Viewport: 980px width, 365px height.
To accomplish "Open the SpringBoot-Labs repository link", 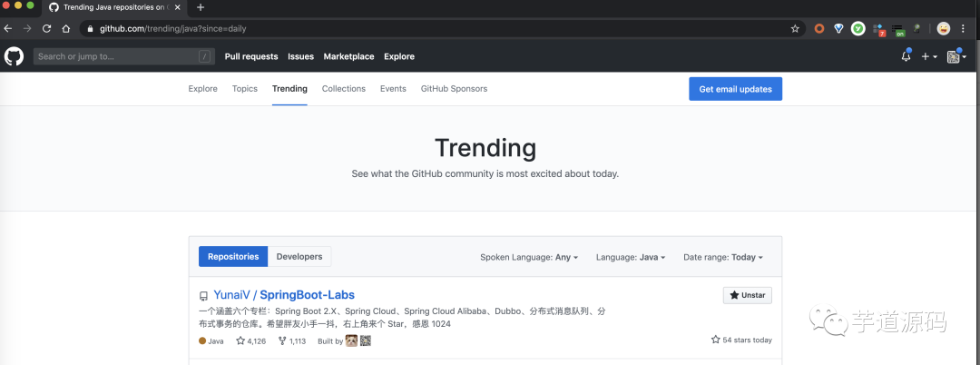I will click(307, 294).
